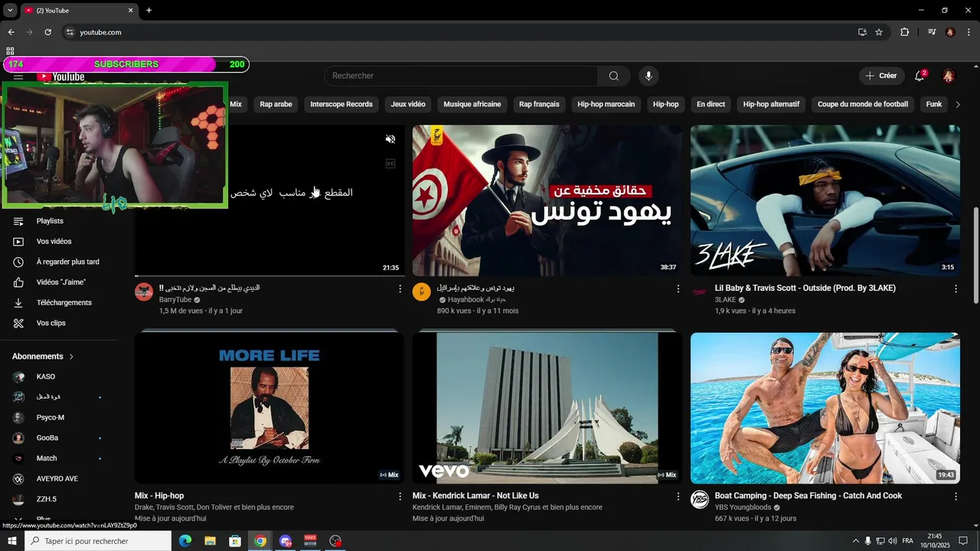Open Chrome extensions puzzle icon
This screenshot has height=551, width=980.
point(904,32)
